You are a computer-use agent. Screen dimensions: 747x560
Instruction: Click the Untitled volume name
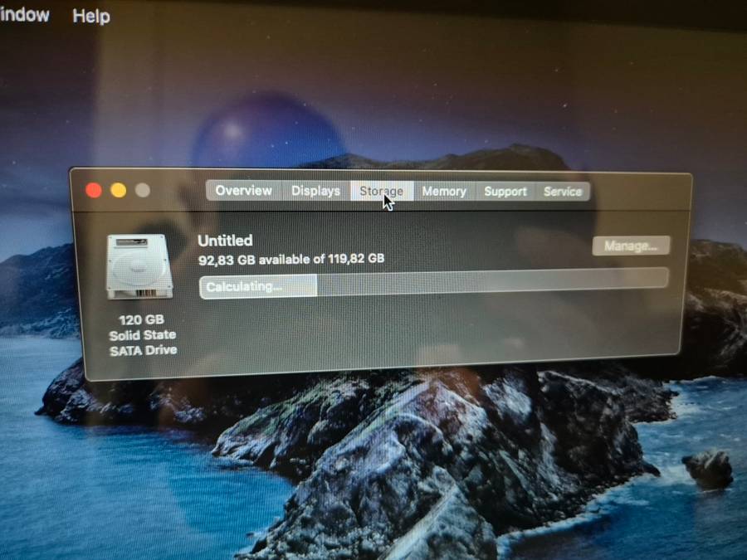[x=225, y=240]
